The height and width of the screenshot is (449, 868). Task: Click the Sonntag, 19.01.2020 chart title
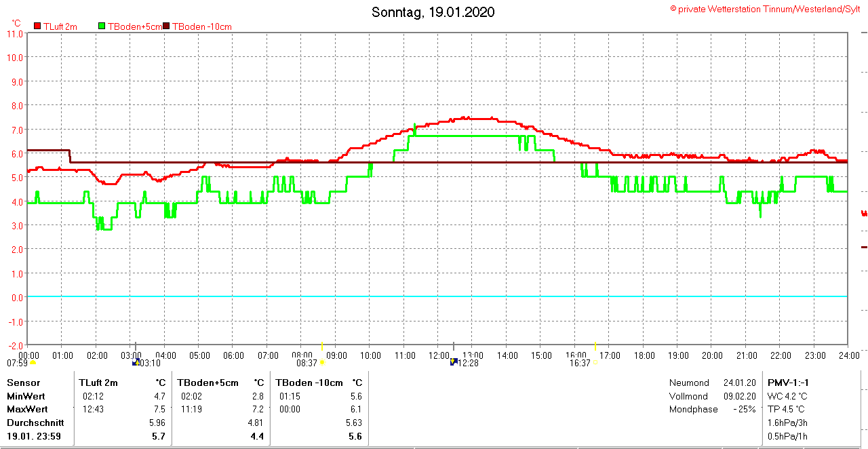click(433, 12)
